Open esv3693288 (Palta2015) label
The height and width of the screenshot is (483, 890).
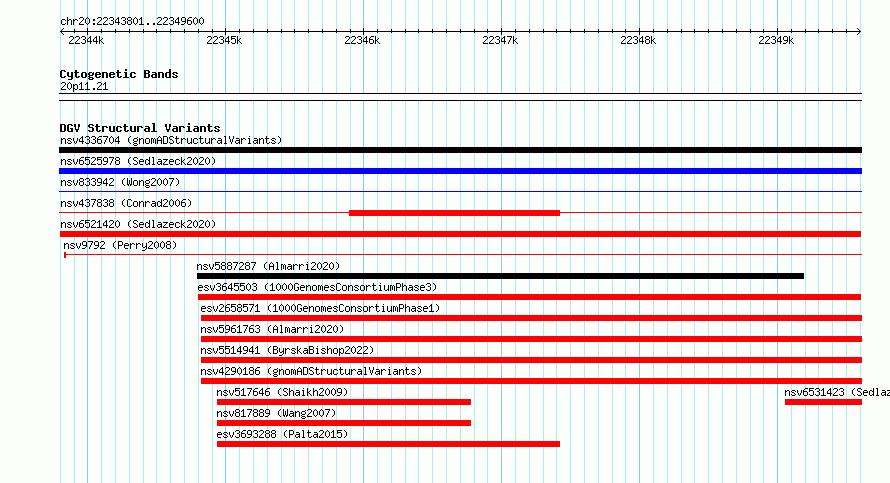tap(282, 434)
